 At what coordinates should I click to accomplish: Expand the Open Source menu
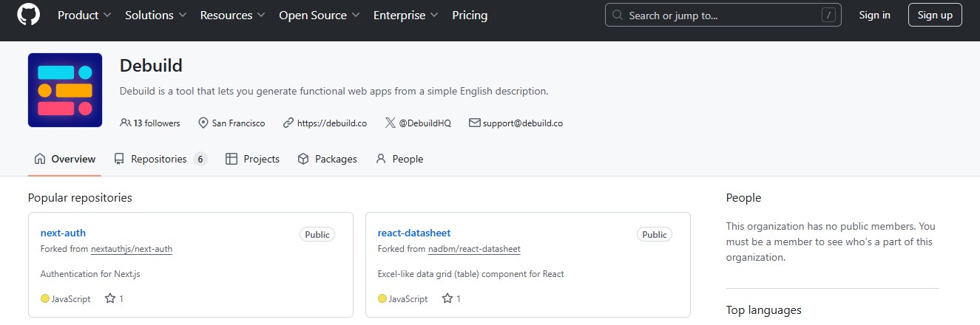tap(320, 15)
